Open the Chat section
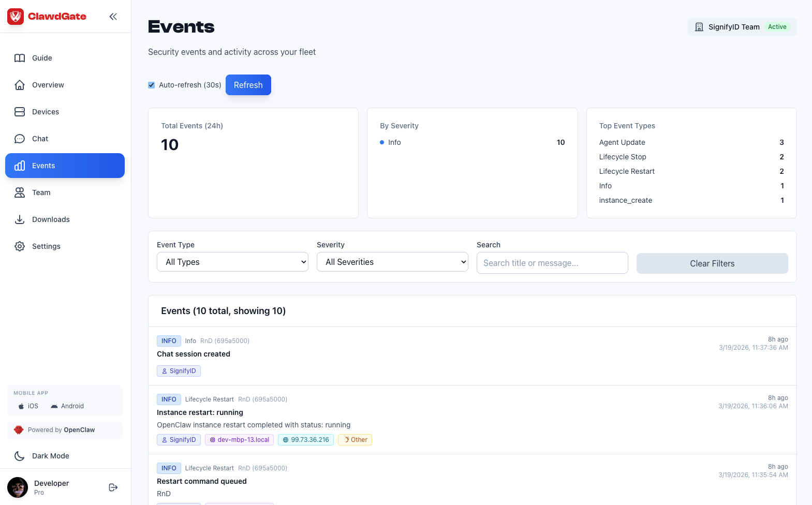 click(65, 139)
